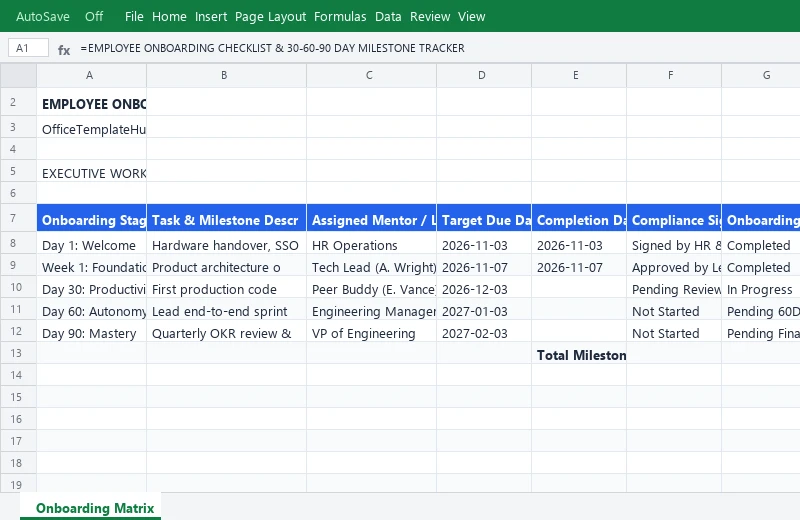Open the Home tab

pos(169,16)
